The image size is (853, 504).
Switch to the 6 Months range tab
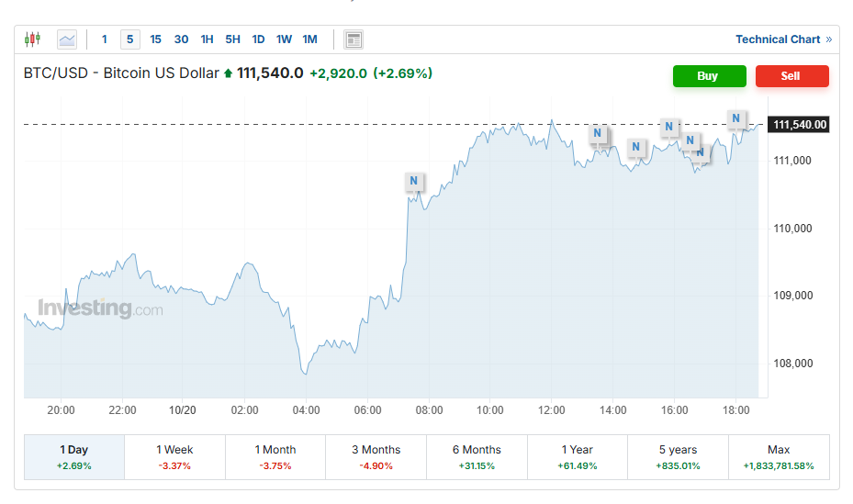[477, 457]
